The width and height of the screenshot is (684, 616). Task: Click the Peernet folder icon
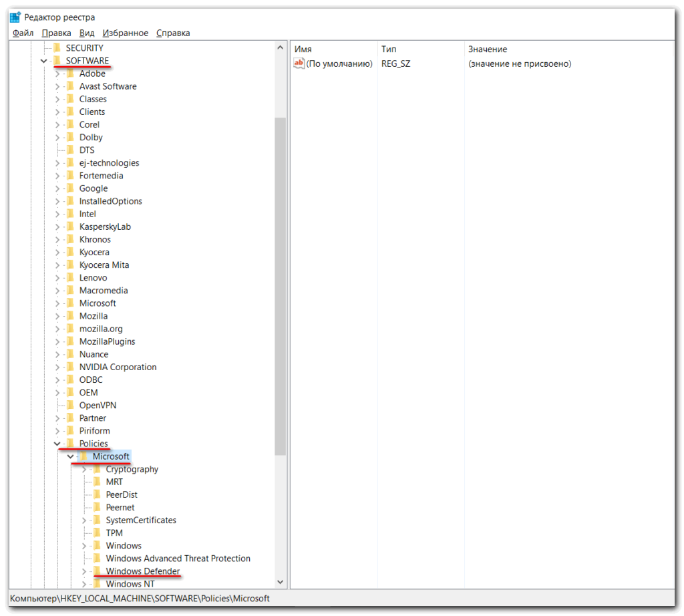coord(98,507)
